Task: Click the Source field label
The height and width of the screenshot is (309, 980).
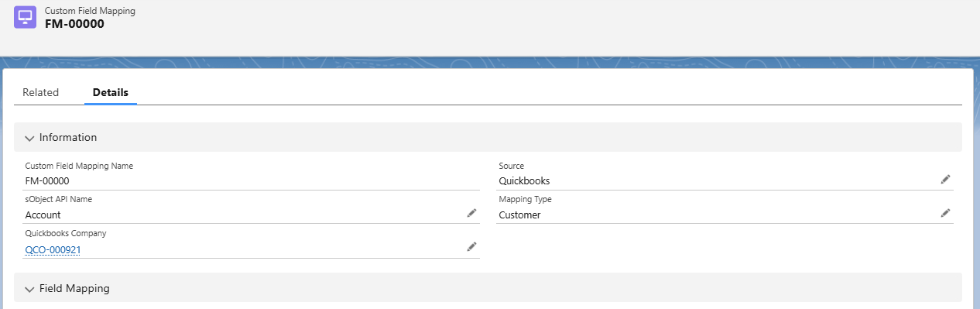Action: click(512, 166)
